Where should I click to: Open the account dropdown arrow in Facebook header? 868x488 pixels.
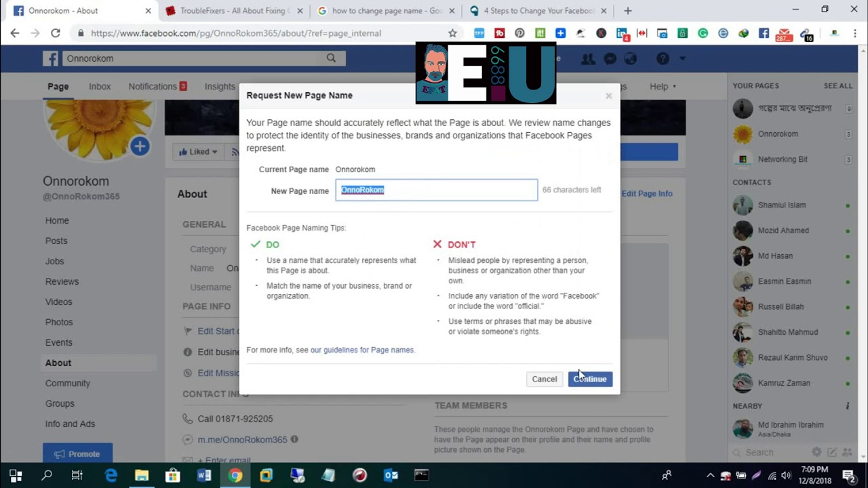click(x=682, y=59)
